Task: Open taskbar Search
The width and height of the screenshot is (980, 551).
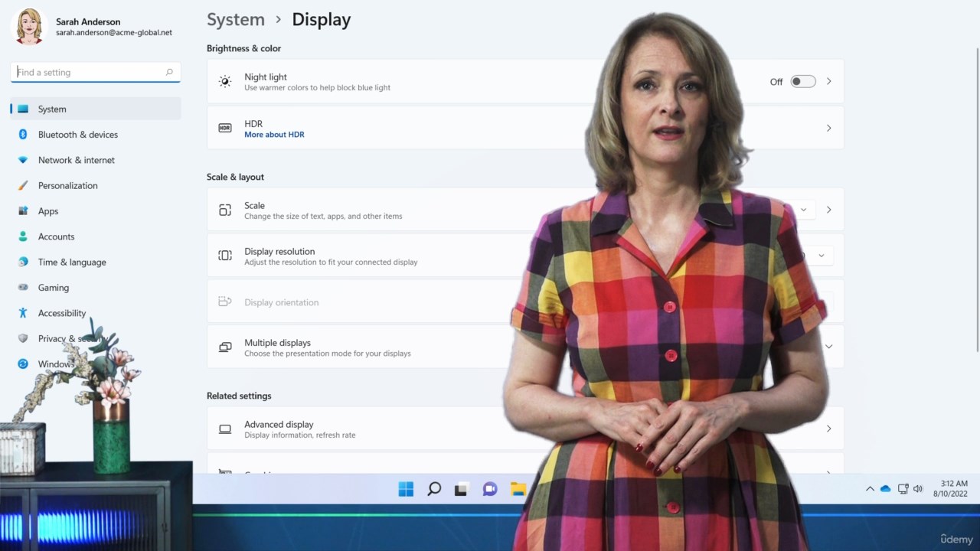Action: tap(434, 489)
